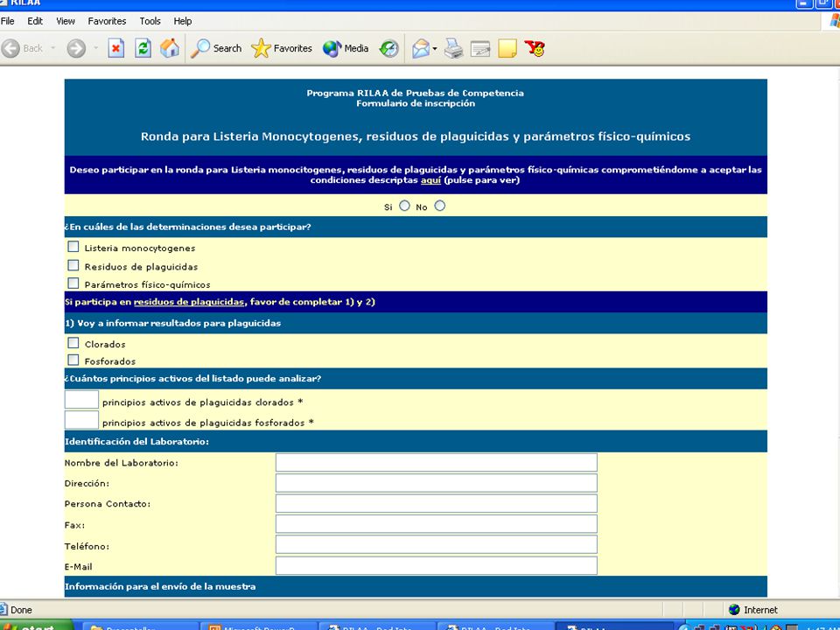Tick the Fosforados checkbox
This screenshot has height=630, width=840.
pos(73,360)
